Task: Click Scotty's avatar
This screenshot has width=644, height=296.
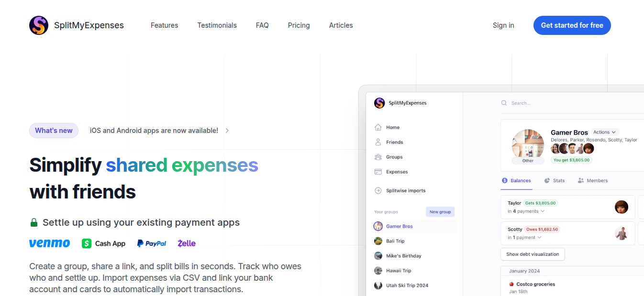Action: coord(622,233)
